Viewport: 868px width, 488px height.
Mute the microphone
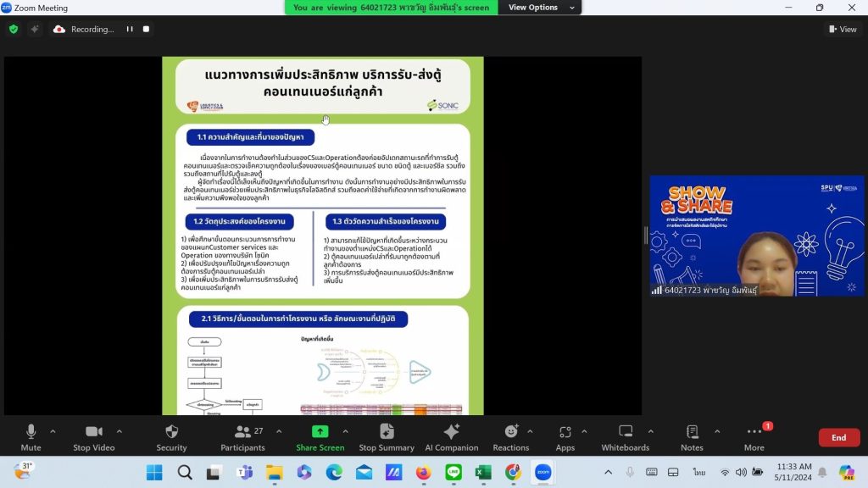pos(31,438)
